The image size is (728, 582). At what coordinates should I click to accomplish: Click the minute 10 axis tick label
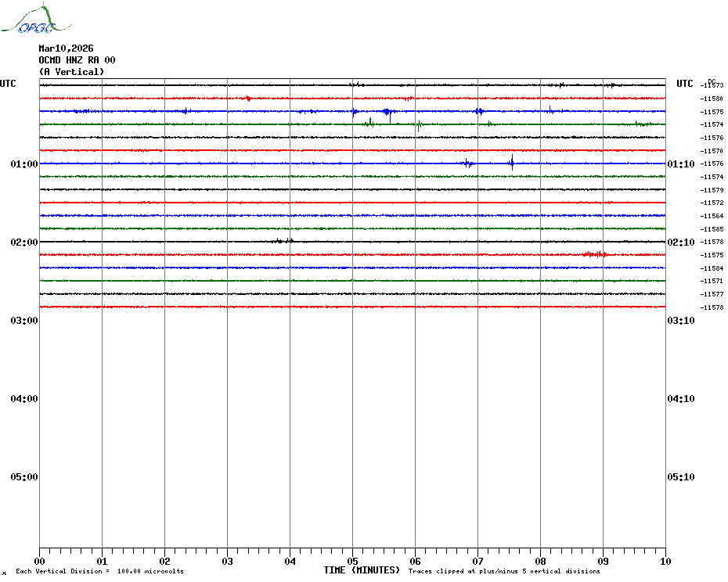point(666,561)
